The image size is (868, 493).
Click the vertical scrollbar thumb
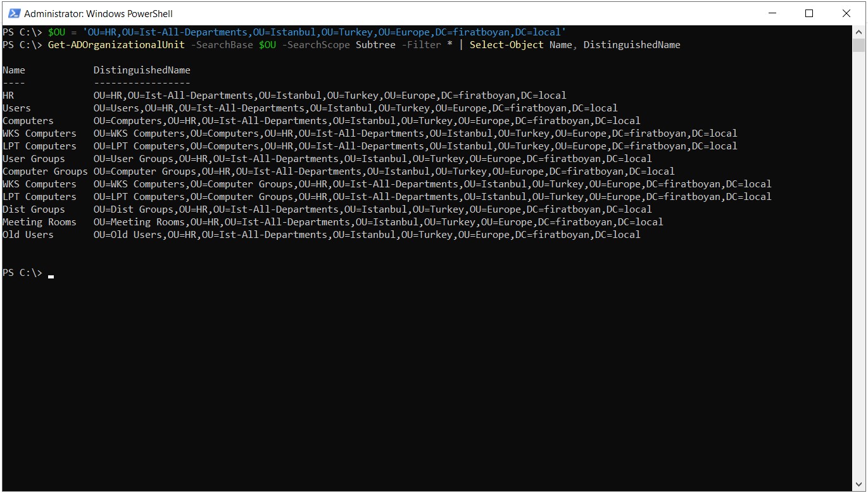click(x=859, y=45)
